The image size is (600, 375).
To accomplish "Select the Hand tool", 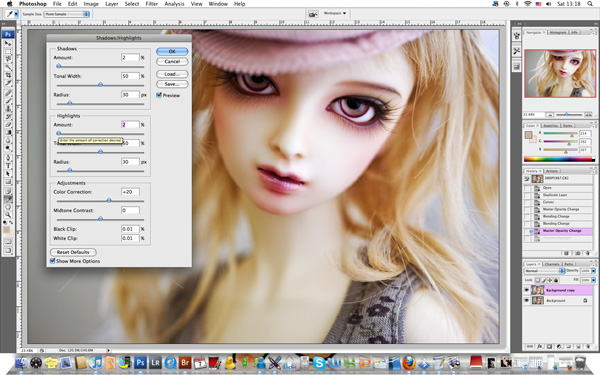I will point(8,207).
